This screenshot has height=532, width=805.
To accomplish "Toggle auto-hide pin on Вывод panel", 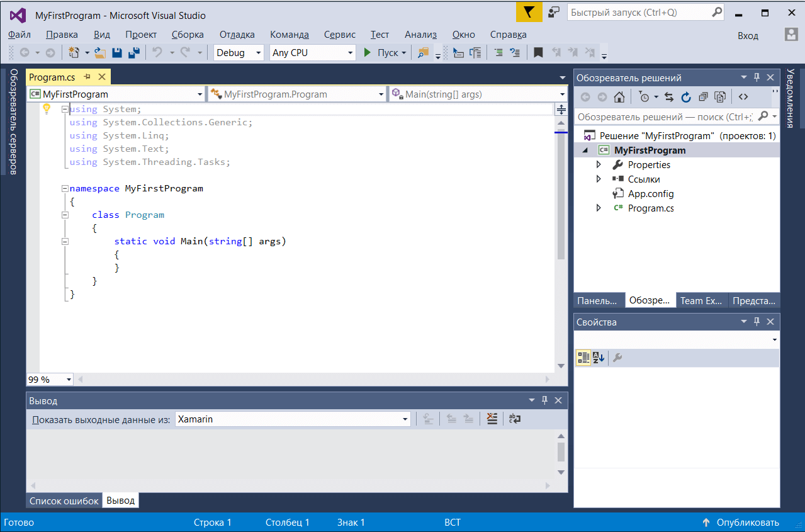I will pyautogui.click(x=545, y=400).
